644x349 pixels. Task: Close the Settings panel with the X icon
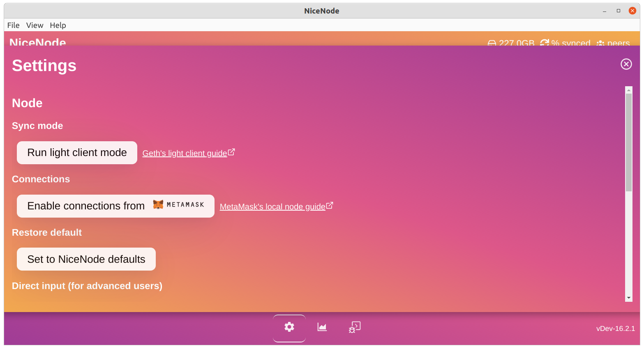(x=626, y=64)
